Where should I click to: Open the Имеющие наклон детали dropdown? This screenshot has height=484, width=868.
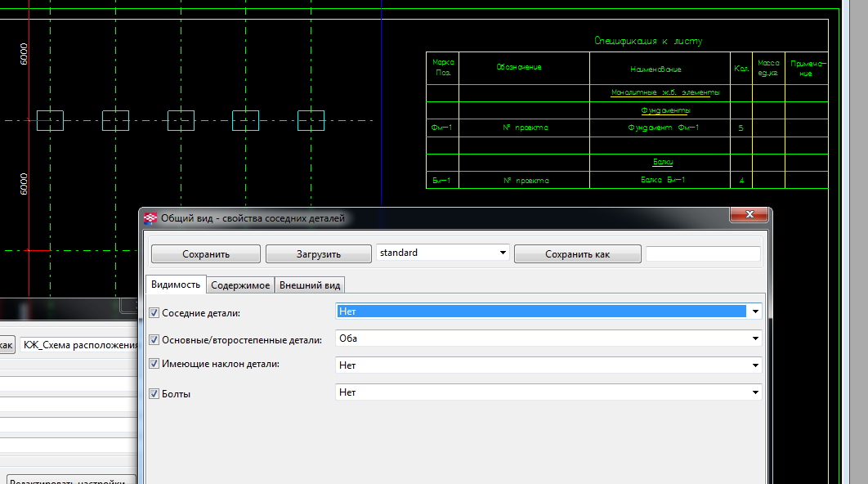[755, 365]
